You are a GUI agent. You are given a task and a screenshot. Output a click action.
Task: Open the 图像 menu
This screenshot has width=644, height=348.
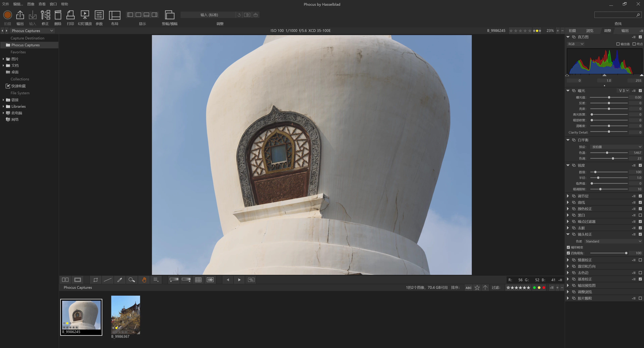tap(31, 4)
